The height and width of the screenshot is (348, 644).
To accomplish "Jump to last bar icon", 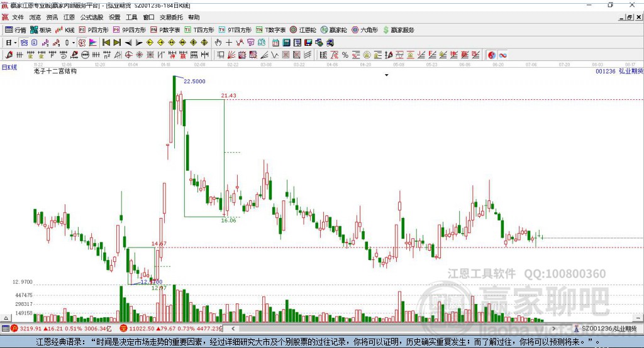I will 117,43.
